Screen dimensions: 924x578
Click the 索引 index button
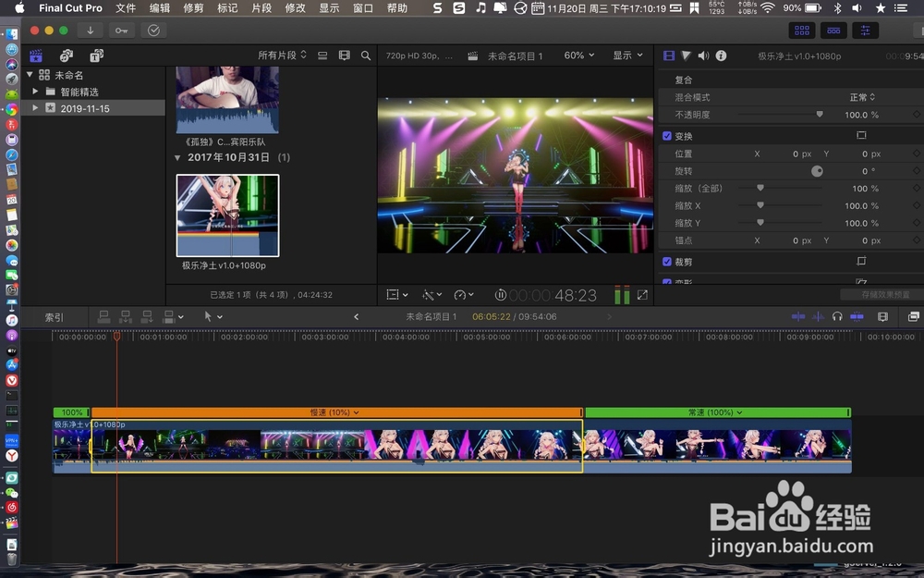(x=55, y=317)
